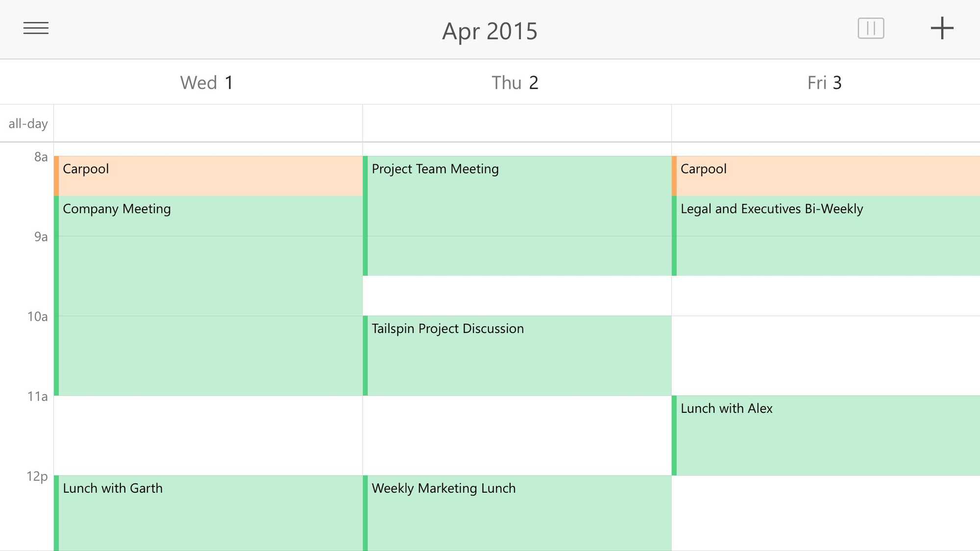The width and height of the screenshot is (980, 551).
Task: Open Wednesday's Carpool event
Action: coord(208,176)
